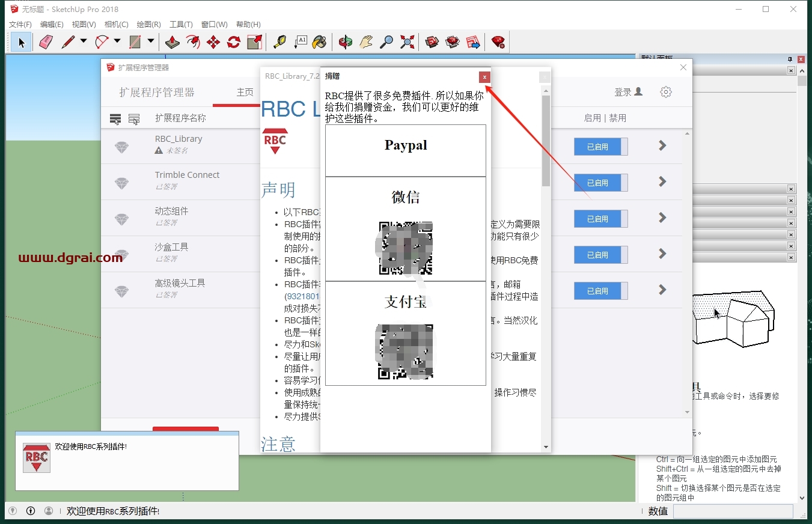Pick the Pan hand tool
Viewport: 812px width, 524px height.
[x=366, y=42]
